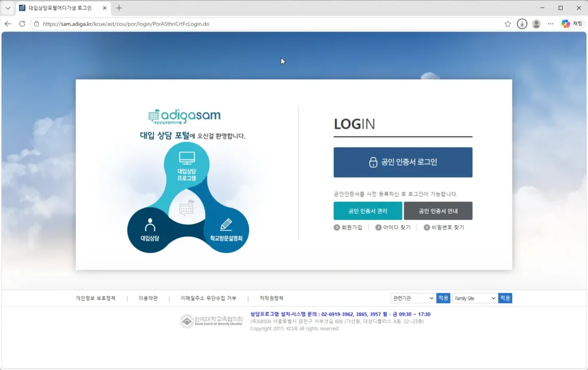Close the 대입상담포털어디가샘 로그인 tab

pos(105,8)
